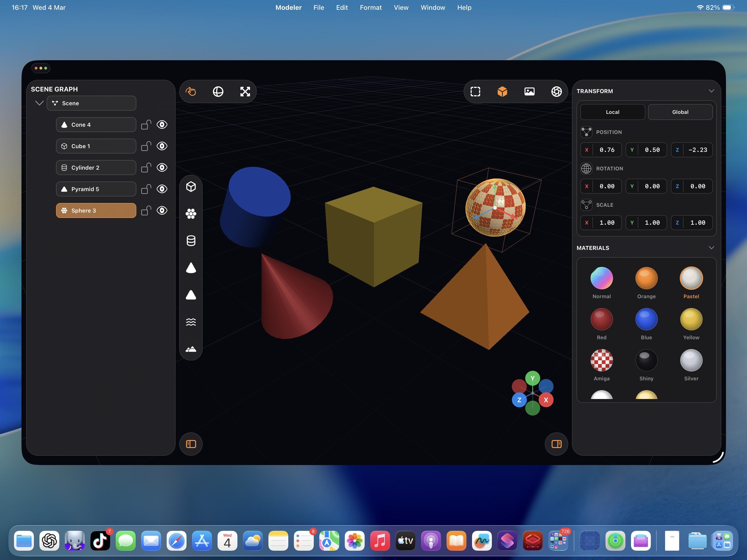747x560 pixels.
Task: Collapse the Transform panel
Action: tap(711, 91)
